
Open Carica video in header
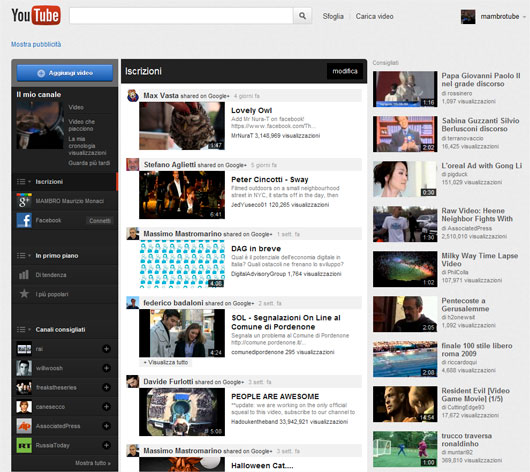pos(375,16)
